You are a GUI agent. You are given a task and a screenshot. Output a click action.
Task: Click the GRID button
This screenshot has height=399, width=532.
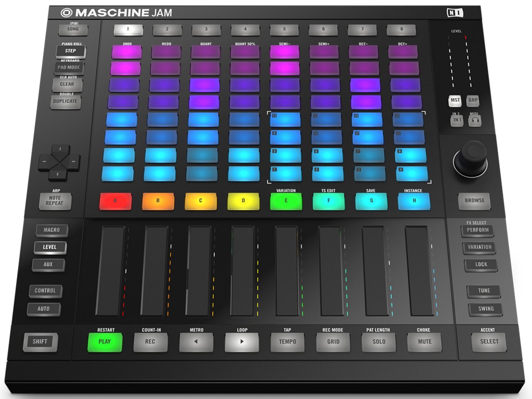333,342
